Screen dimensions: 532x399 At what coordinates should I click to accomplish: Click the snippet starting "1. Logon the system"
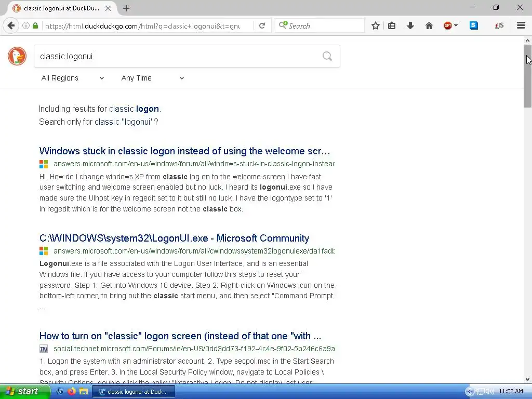pyautogui.click(x=187, y=370)
